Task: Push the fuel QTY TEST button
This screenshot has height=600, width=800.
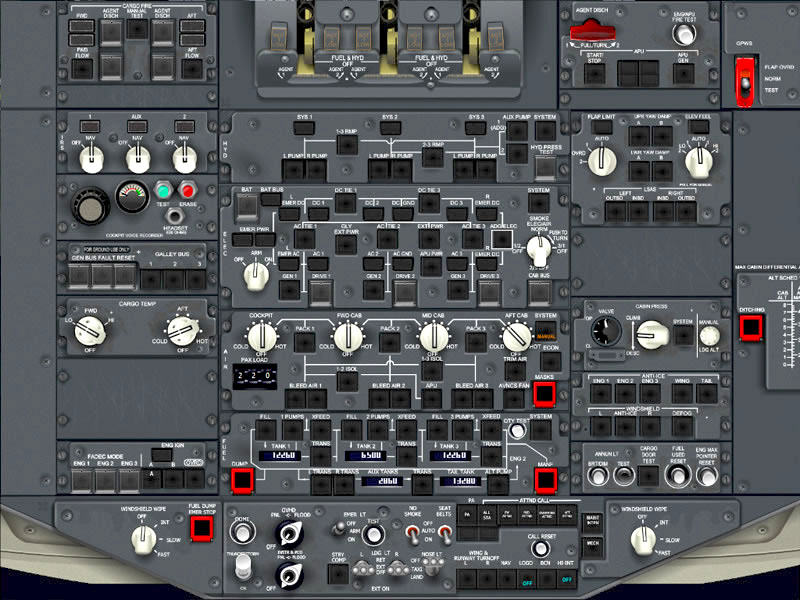Action: (517, 431)
